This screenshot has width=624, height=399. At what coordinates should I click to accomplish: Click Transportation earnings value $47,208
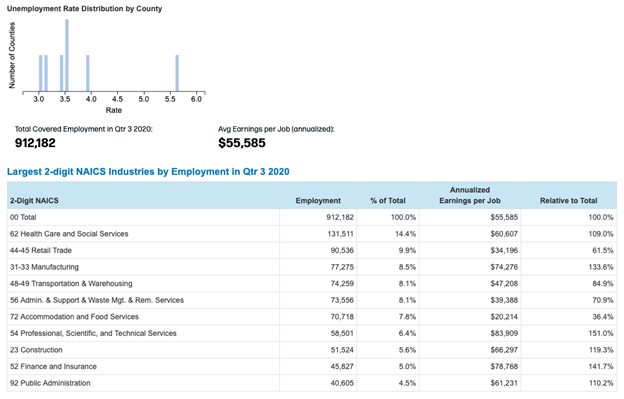(x=504, y=284)
